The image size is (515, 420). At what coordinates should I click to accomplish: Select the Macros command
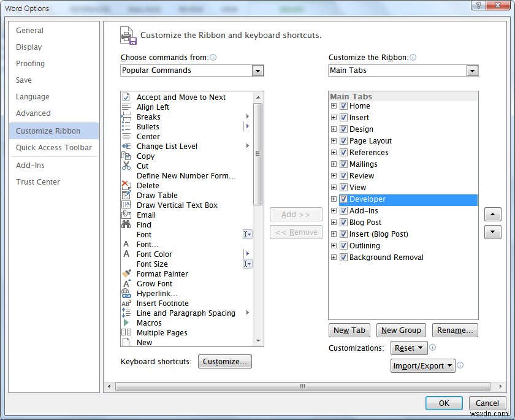(149, 323)
